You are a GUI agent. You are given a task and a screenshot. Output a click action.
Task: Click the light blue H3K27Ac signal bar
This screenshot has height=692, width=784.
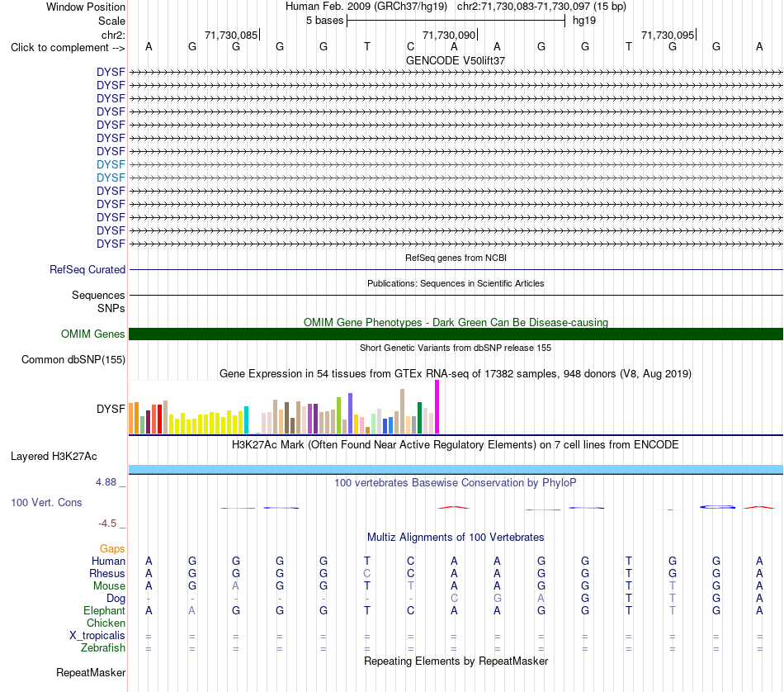(x=456, y=469)
